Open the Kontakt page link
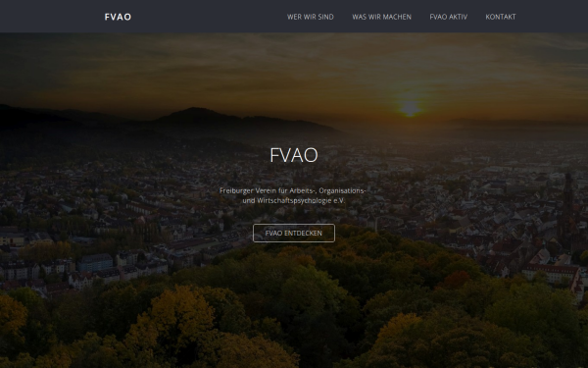This screenshot has height=368, width=588. click(500, 17)
